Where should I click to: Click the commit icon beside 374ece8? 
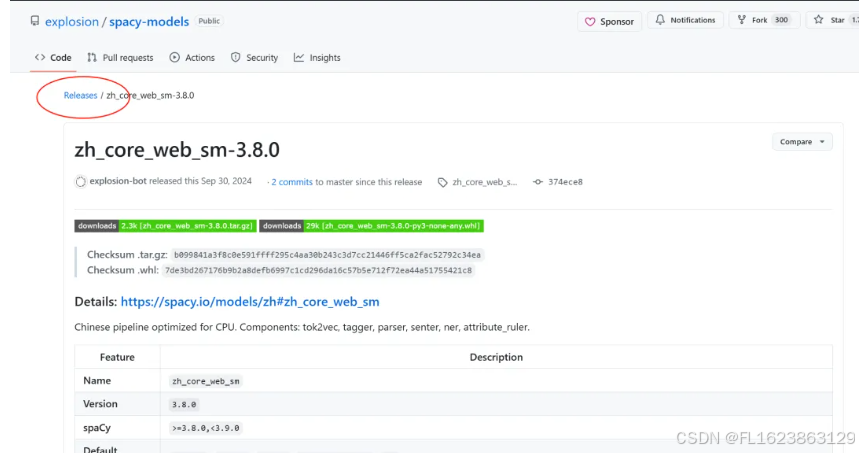(538, 182)
